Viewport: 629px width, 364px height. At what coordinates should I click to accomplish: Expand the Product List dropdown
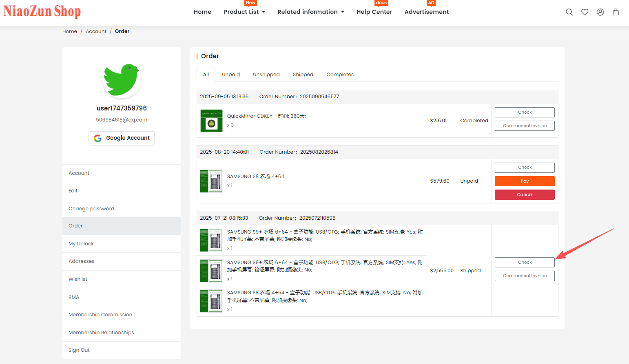tap(244, 12)
